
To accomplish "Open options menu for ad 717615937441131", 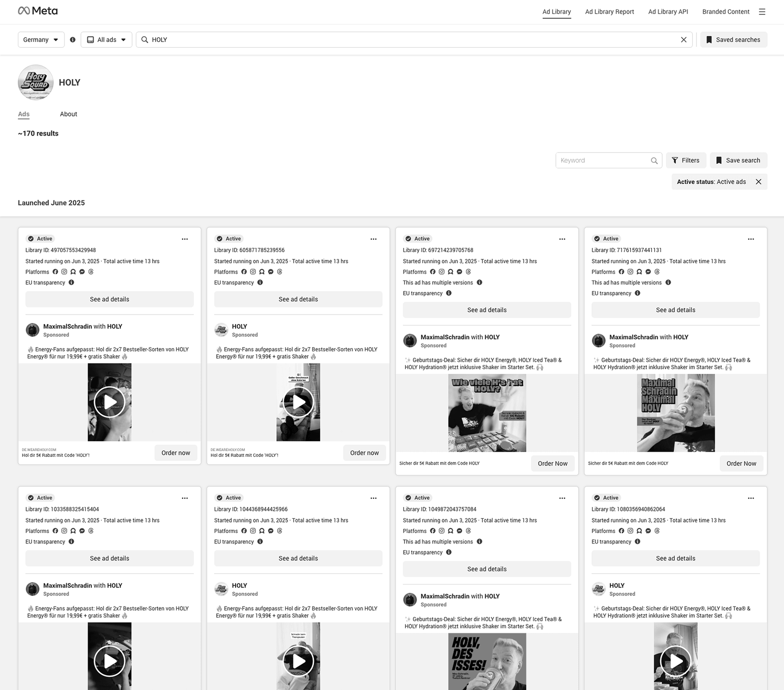I will tap(751, 239).
